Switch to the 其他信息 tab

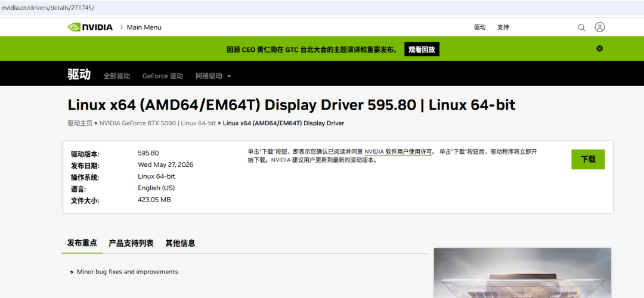click(x=180, y=243)
